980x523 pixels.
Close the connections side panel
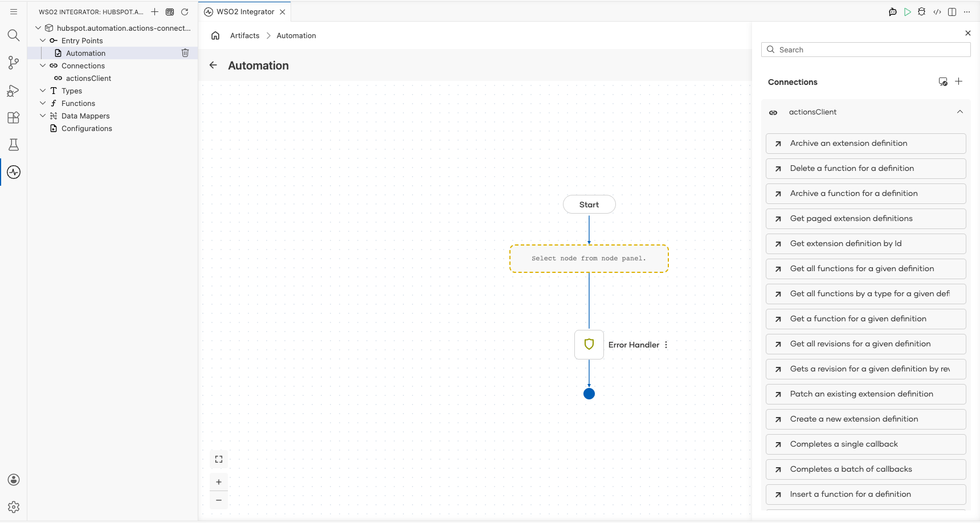[x=968, y=33]
